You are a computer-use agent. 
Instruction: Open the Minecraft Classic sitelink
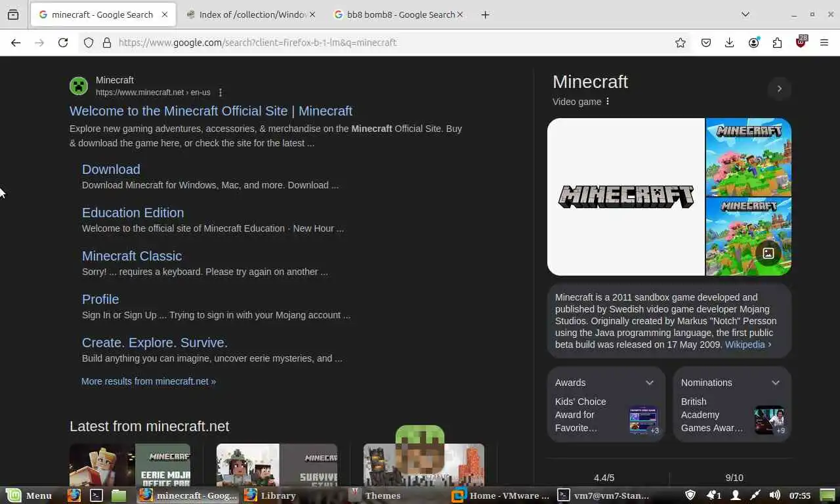pyautogui.click(x=132, y=256)
